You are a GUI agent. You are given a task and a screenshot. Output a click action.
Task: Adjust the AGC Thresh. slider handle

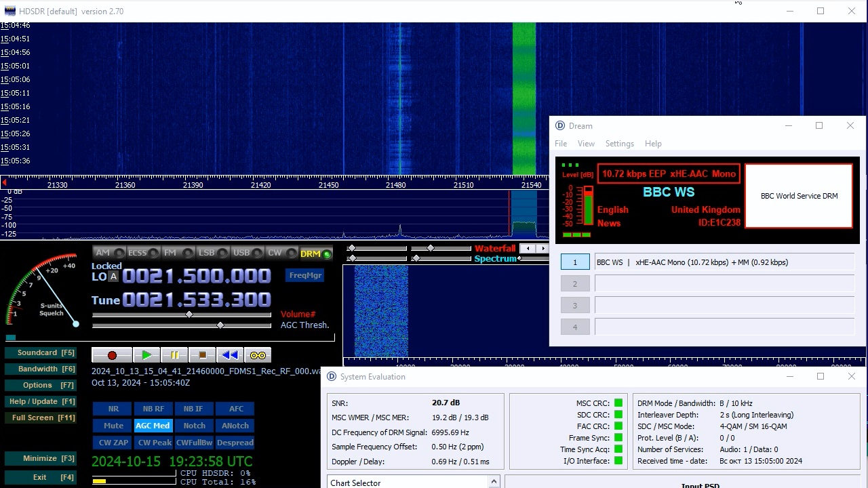pos(220,325)
